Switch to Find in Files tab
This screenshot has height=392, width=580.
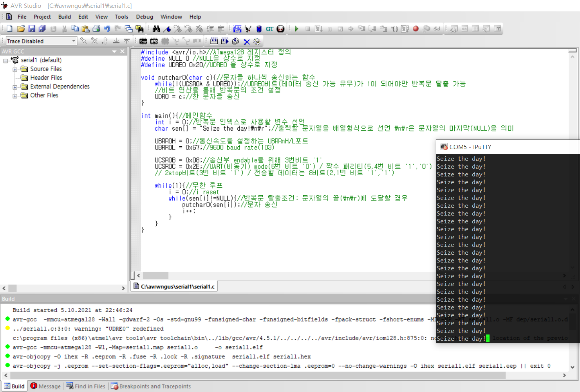point(86,386)
